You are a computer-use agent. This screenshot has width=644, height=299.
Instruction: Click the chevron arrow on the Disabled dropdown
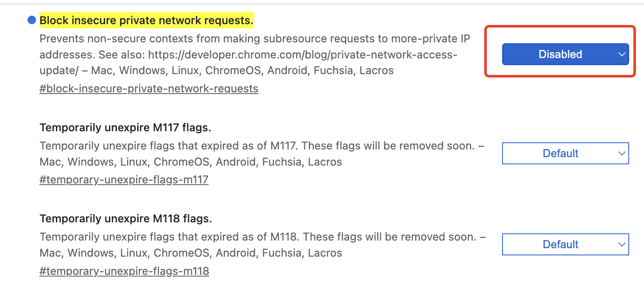coord(622,54)
